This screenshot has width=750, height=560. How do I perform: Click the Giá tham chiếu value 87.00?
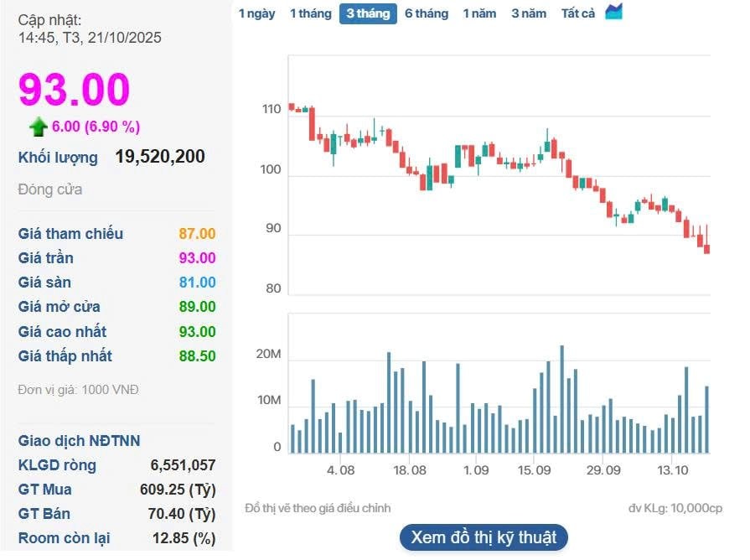(x=197, y=234)
